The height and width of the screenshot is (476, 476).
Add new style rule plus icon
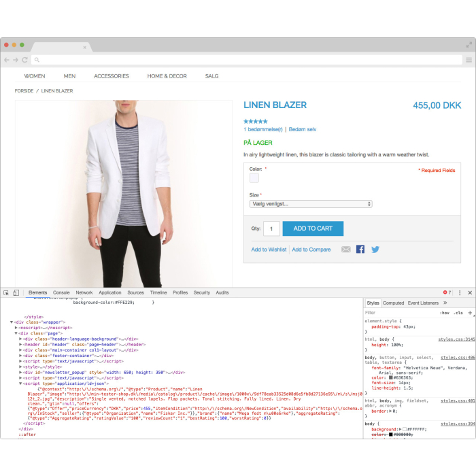(470, 313)
